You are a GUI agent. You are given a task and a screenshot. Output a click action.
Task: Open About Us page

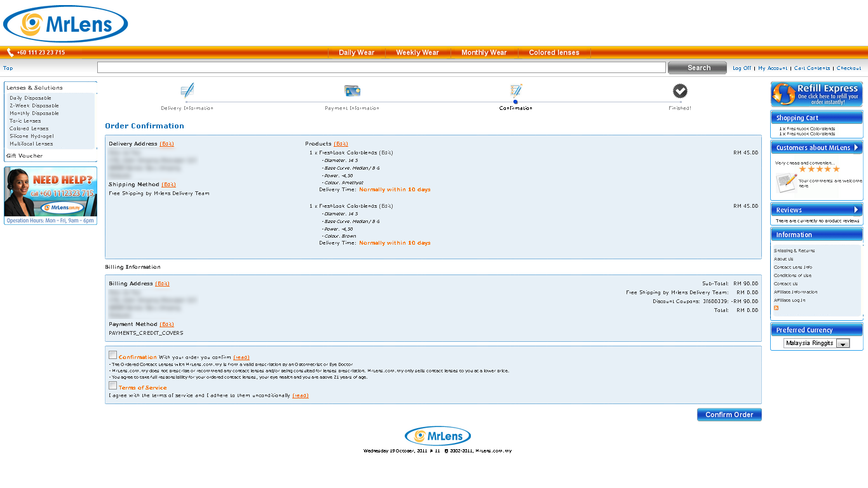pos(783,259)
